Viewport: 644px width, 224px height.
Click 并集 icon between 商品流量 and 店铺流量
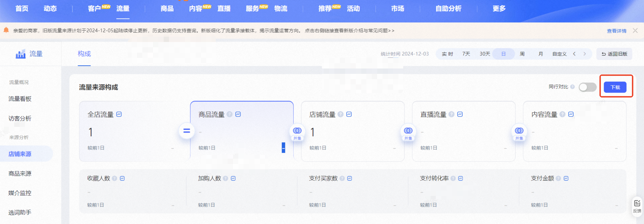click(297, 132)
